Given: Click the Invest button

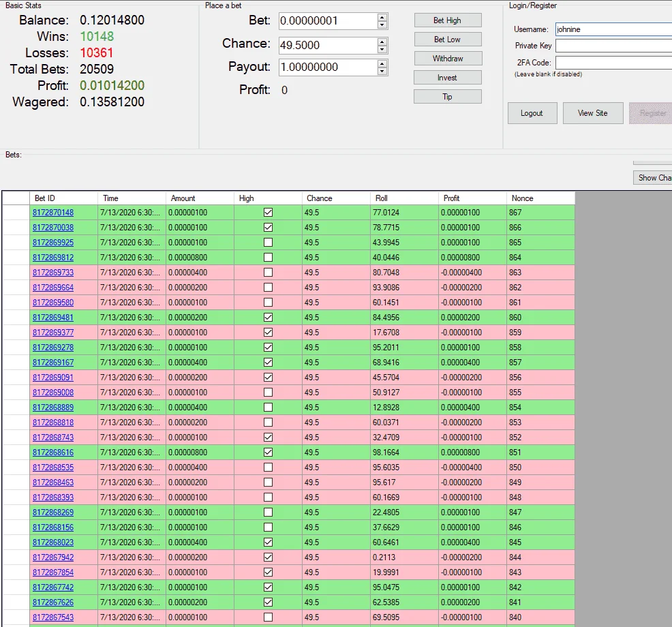Looking at the screenshot, I should [x=447, y=78].
